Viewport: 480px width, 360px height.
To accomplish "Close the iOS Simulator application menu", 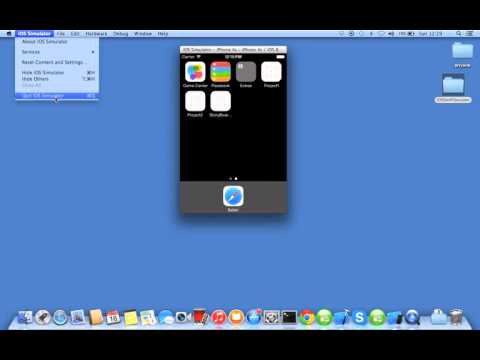I will [35, 34].
